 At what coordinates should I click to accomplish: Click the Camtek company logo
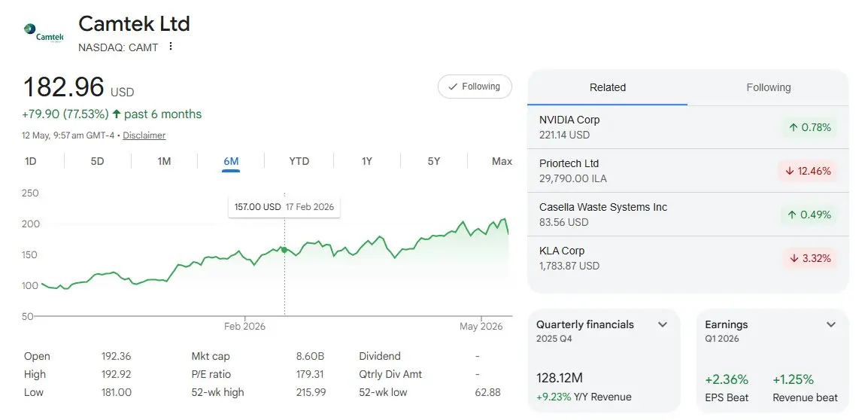click(44, 33)
